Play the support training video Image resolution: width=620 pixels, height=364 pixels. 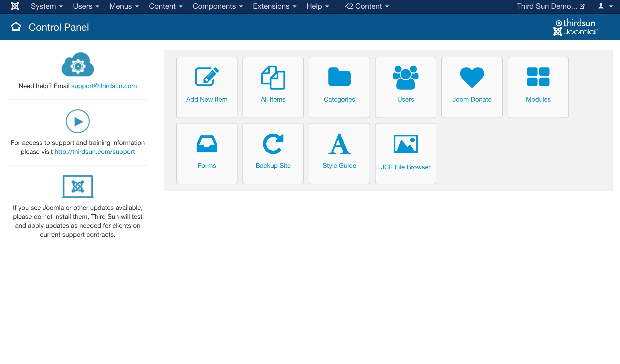(77, 121)
